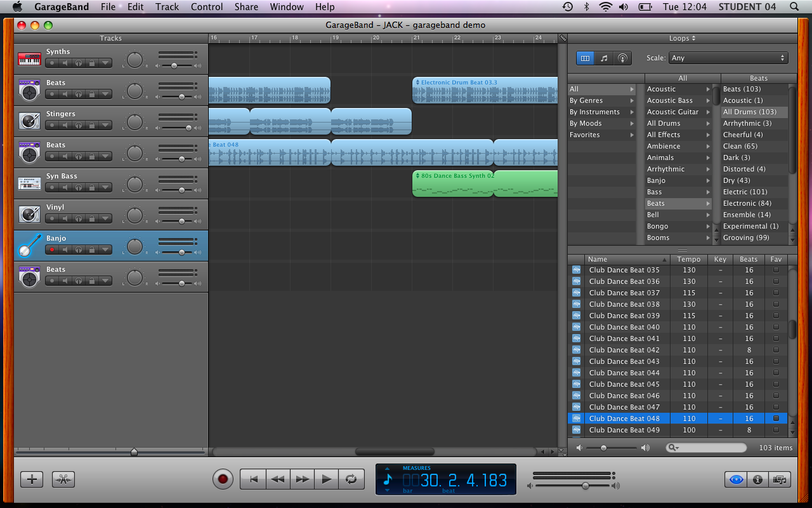Click the note icon in the LCD display
The width and height of the screenshot is (812, 508).
(388, 479)
